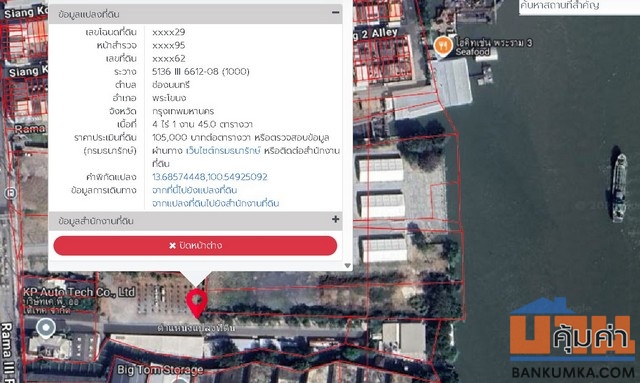This screenshot has width=640, height=383.
Task: Open the เว็บไซต์กรมธนารักษ์ link
Action: 222,151
